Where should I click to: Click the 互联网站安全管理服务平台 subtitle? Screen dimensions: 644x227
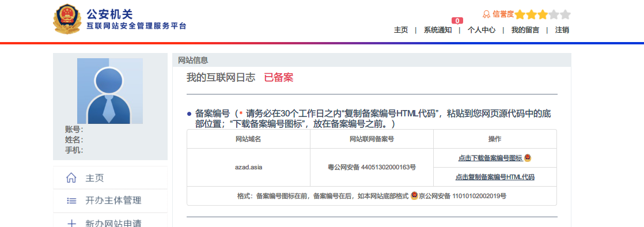click(137, 27)
